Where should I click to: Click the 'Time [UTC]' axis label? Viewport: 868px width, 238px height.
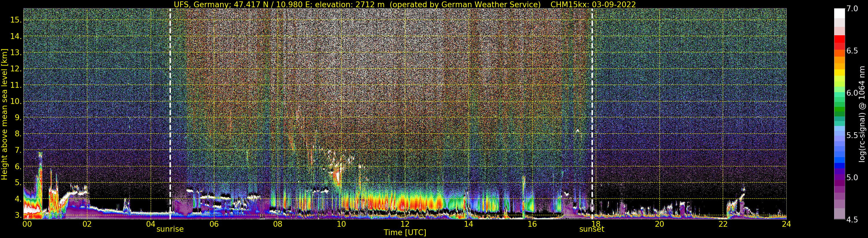[x=405, y=232]
